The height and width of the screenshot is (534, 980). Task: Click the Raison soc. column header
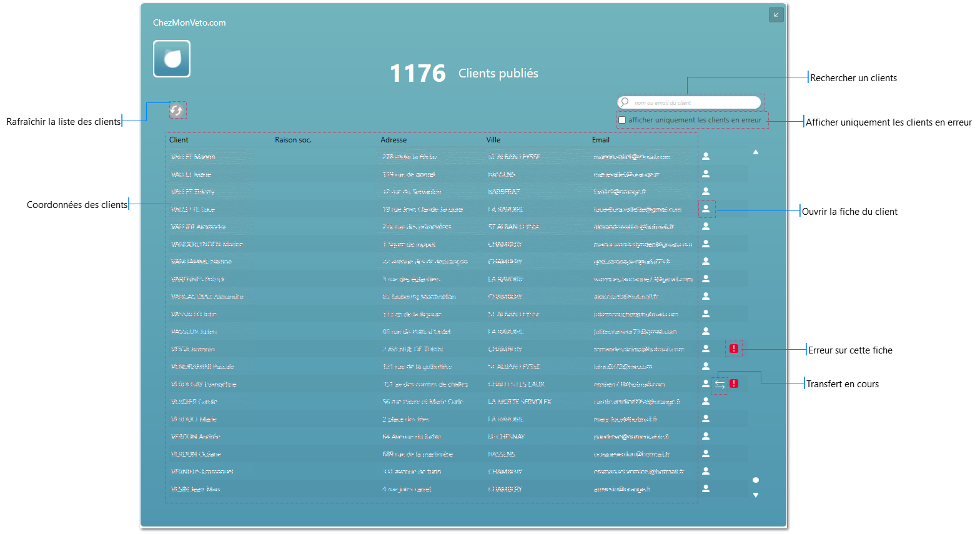293,140
